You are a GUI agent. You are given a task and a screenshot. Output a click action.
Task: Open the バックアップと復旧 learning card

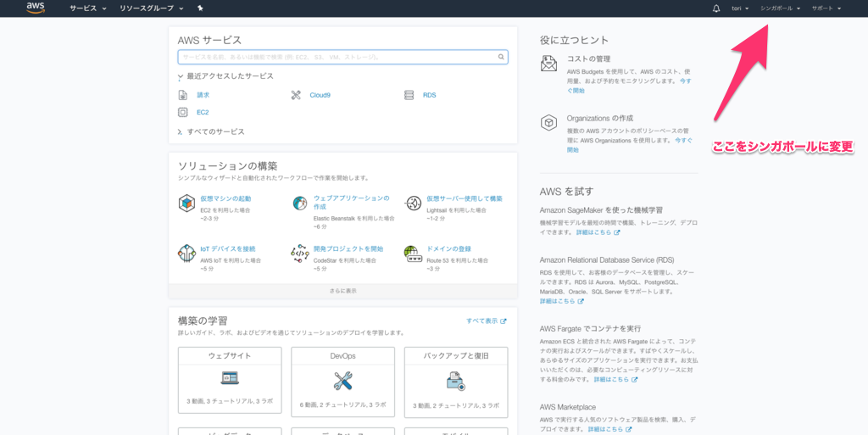point(456,382)
